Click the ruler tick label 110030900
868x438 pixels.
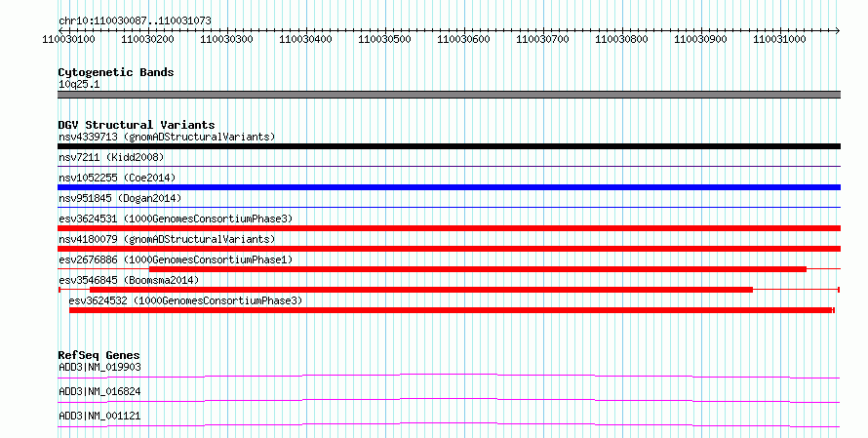pos(701,39)
